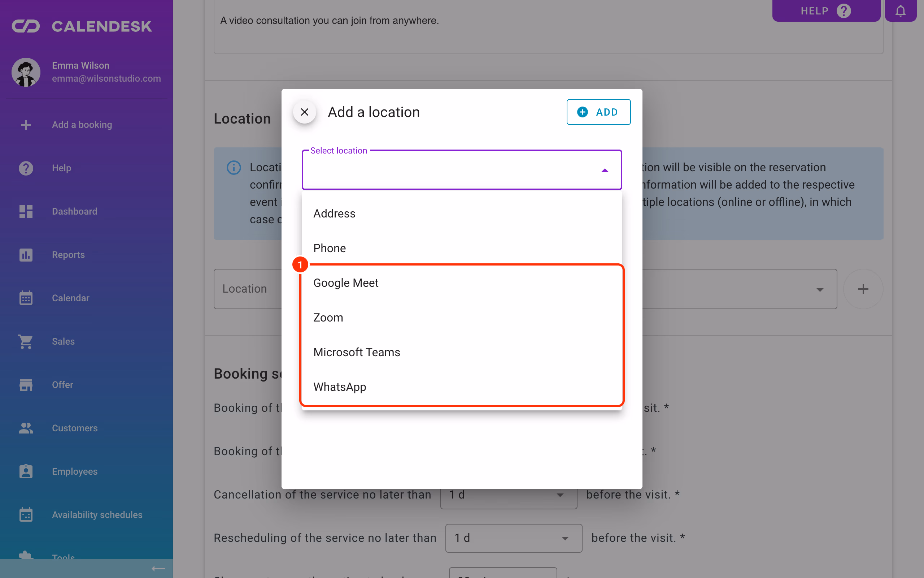The height and width of the screenshot is (578, 924).
Task: Click the info icon in the Location notice
Action: [x=234, y=167]
